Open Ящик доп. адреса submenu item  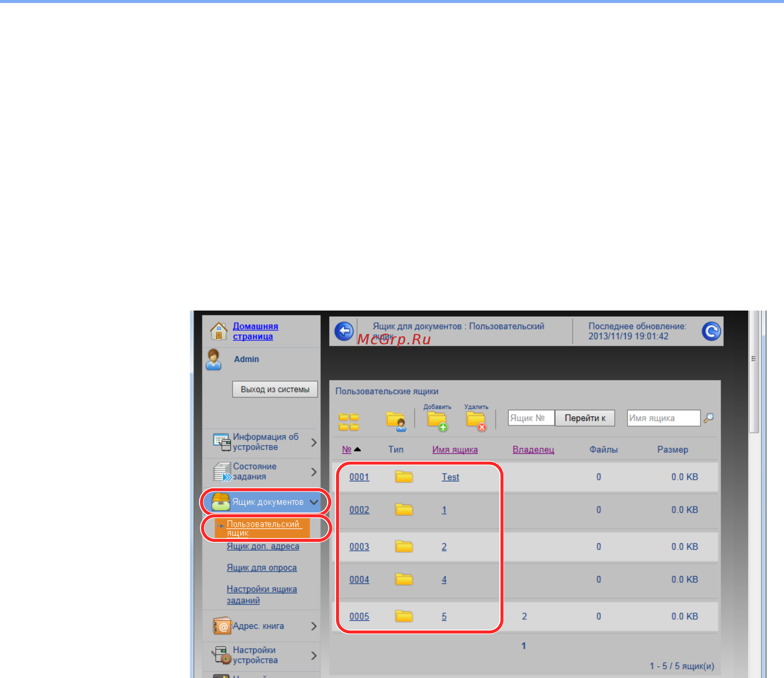tap(263, 546)
